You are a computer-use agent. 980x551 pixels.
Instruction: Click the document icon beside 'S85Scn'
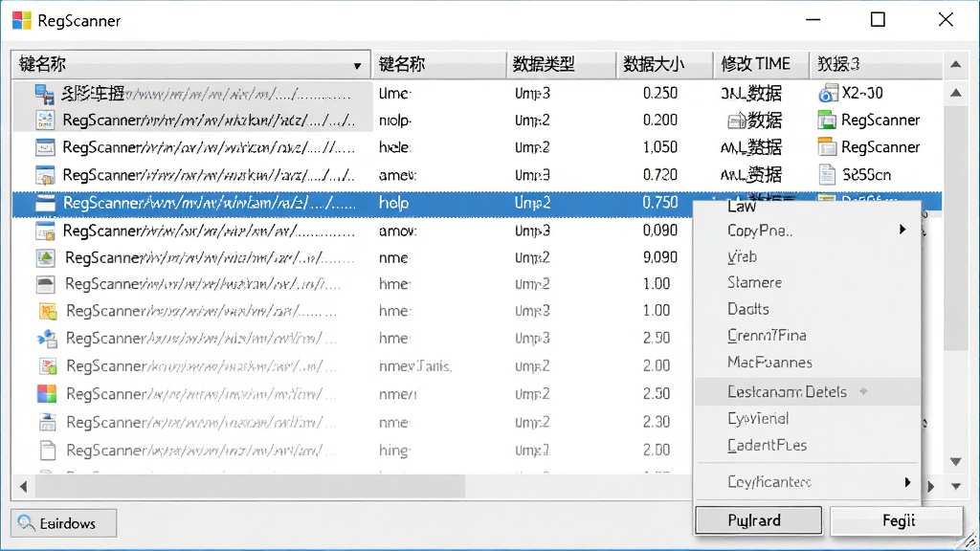(x=827, y=174)
